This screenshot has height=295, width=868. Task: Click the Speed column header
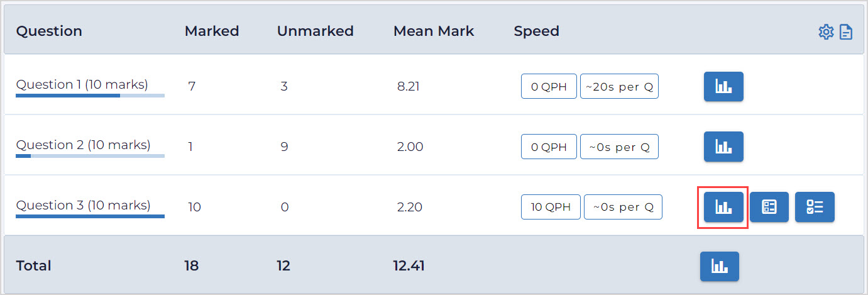click(x=536, y=31)
